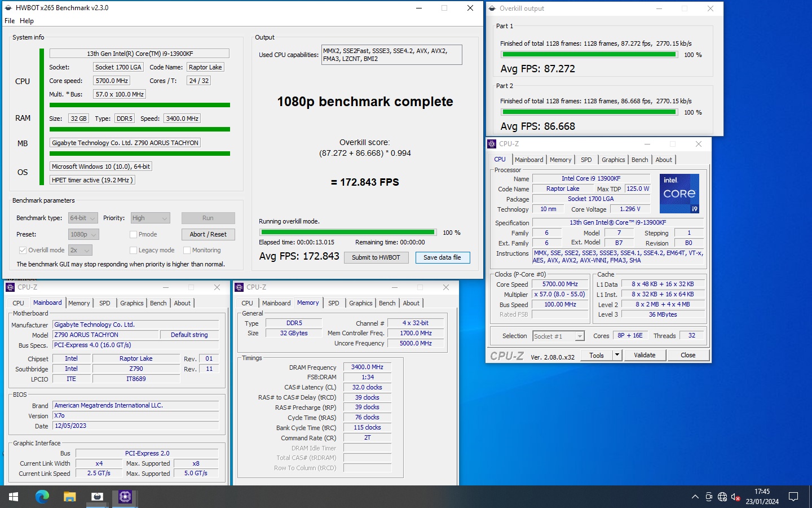The width and height of the screenshot is (812, 508).
Task: Click the DRAM Frequency 3400.0 MHz value
Action: (x=367, y=367)
